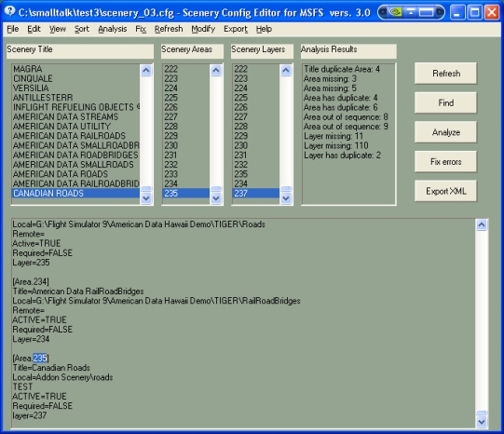Image resolution: width=504 pixels, height=434 pixels.
Task: Select highlighted CANADIAN ROADS title
Action: click(x=75, y=194)
